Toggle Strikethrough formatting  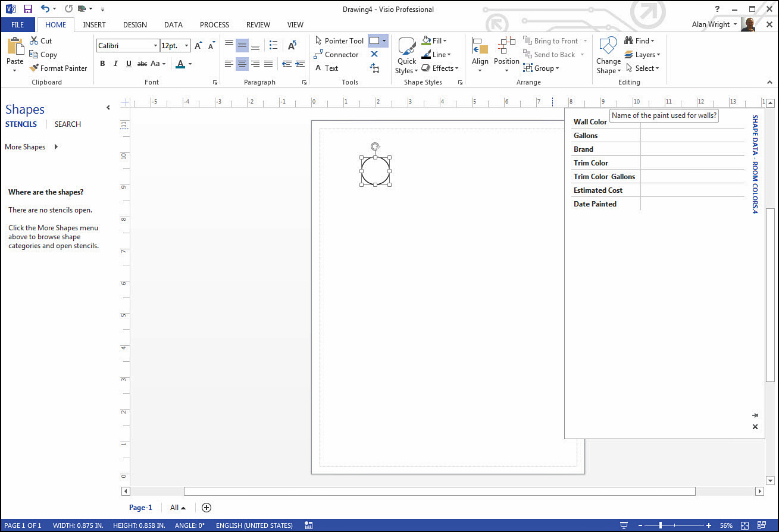[142, 64]
